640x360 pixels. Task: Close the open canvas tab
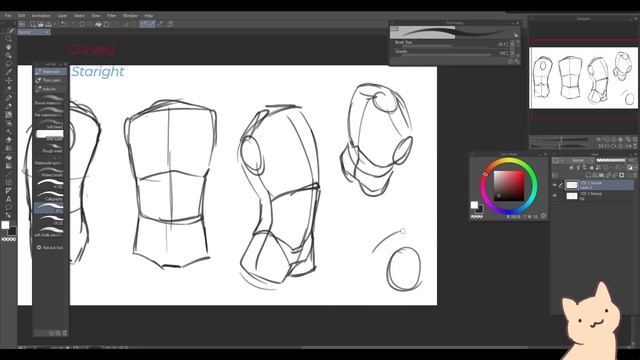tap(47, 32)
